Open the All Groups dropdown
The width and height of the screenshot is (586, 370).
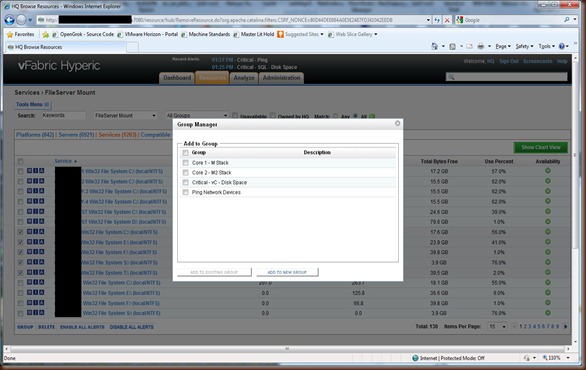coord(197,115)
